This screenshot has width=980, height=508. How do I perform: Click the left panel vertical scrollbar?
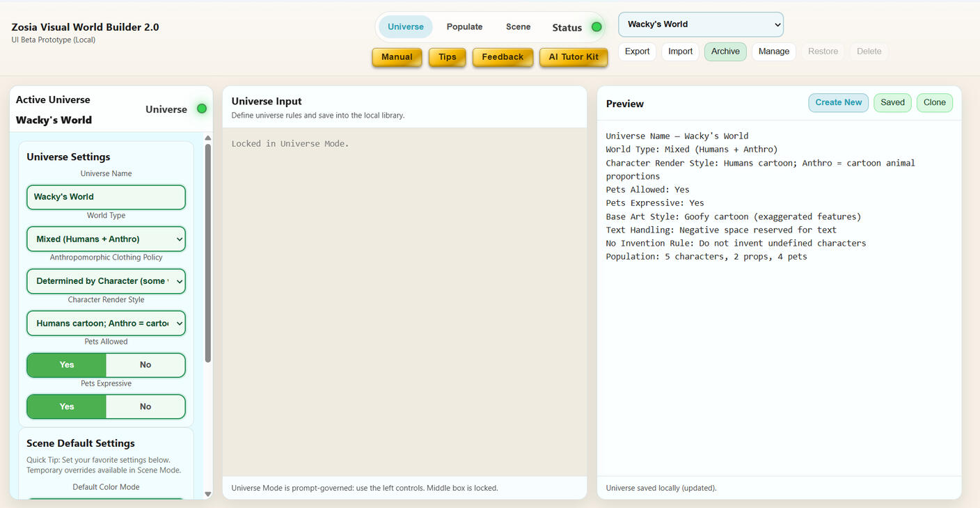pyautogui.click(x=208, y=251)
